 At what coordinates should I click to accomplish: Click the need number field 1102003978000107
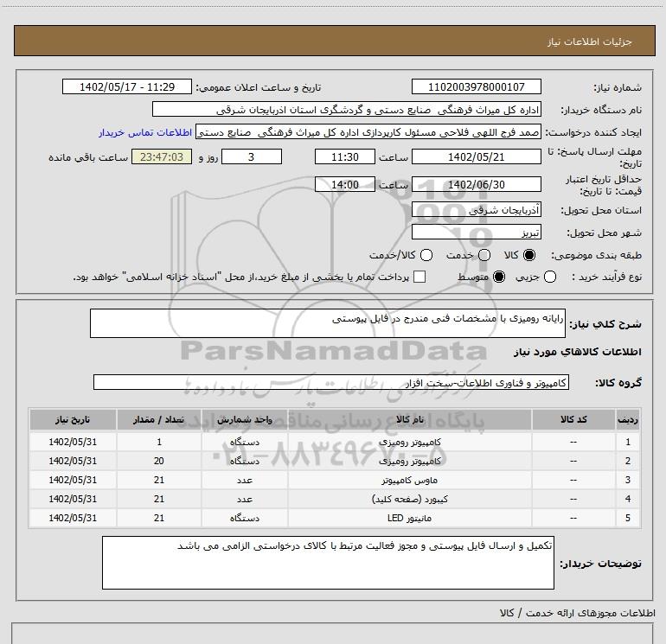tap(476, 86)
